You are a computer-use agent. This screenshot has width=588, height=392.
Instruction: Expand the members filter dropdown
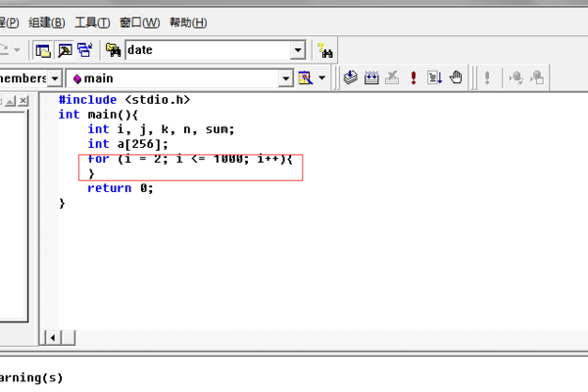55,77
